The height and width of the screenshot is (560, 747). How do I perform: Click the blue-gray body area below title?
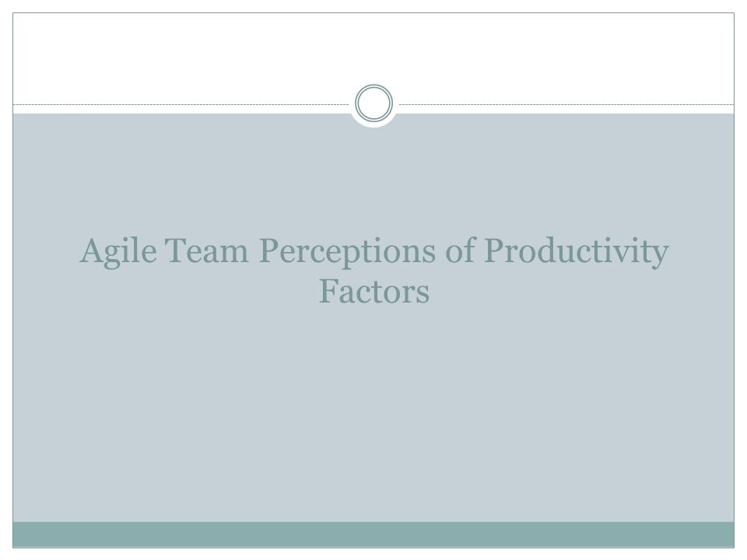[x=373, y=415]
